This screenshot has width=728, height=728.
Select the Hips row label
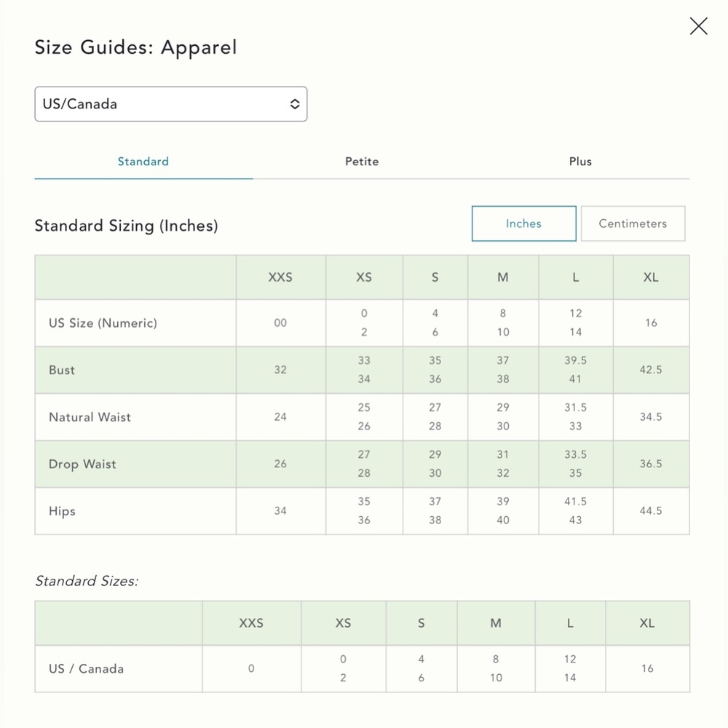point(62,511)
